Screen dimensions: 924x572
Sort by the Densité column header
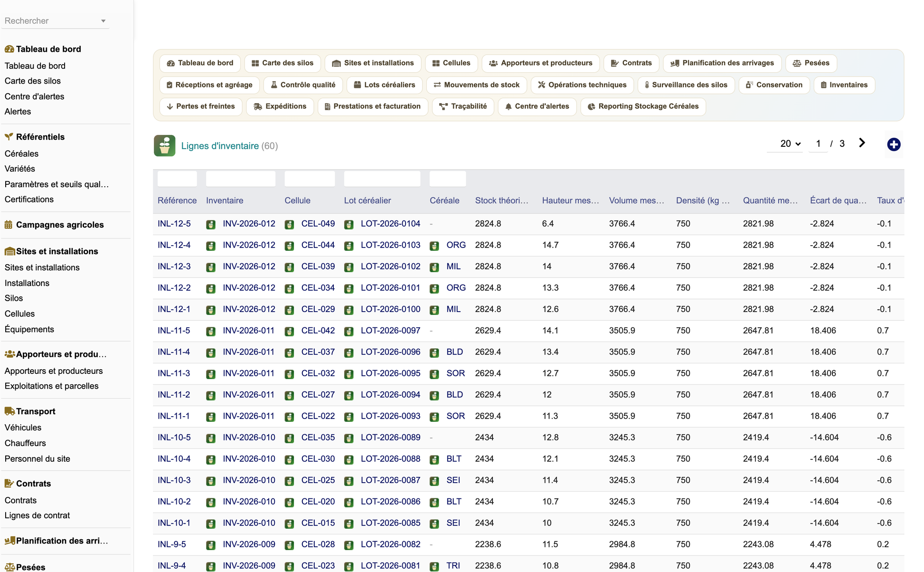tap(703, 200)
